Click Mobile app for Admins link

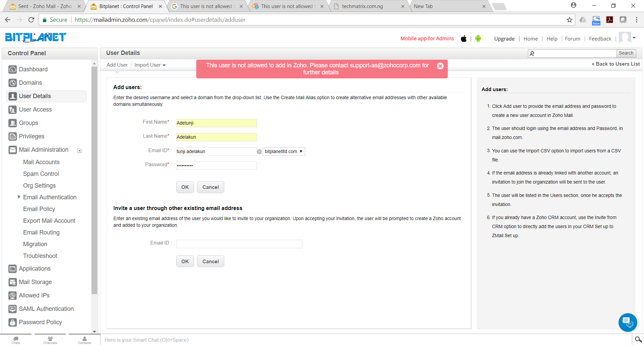427,39
